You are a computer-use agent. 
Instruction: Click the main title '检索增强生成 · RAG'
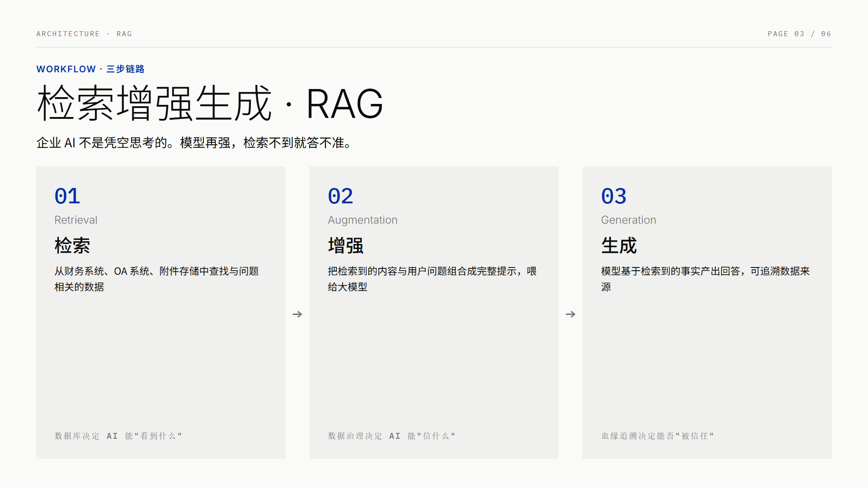click(x=210, y=104)
